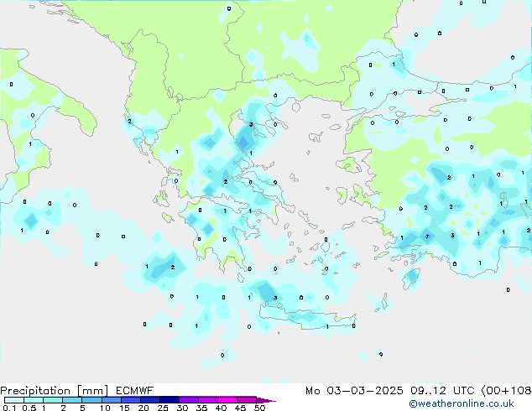The image size is (532, 411).
Task: Click the 25–30 mm navy legend swatch
Action: (x=169, y=400)
